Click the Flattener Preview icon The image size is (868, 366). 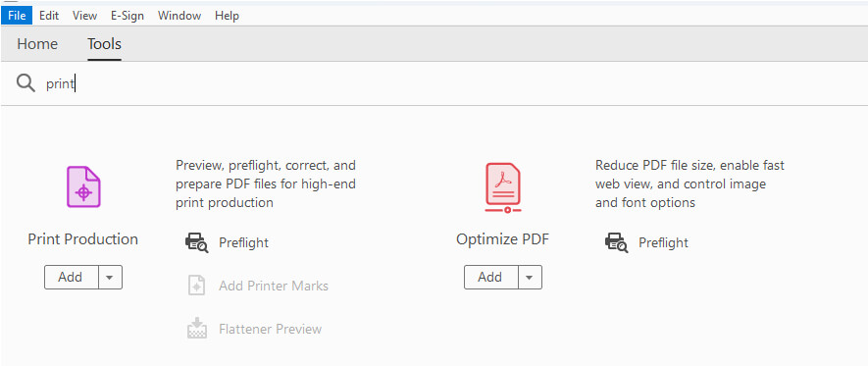tap(196, 329)
